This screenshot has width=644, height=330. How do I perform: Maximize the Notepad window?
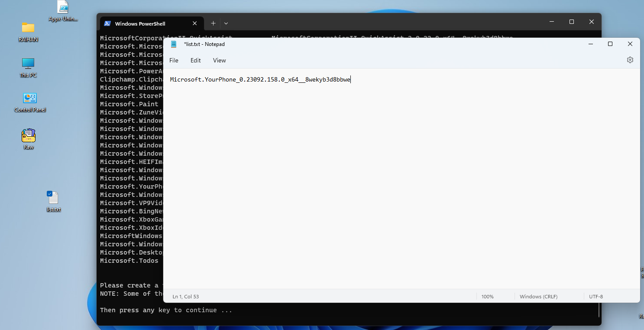(x=610, y=44)
